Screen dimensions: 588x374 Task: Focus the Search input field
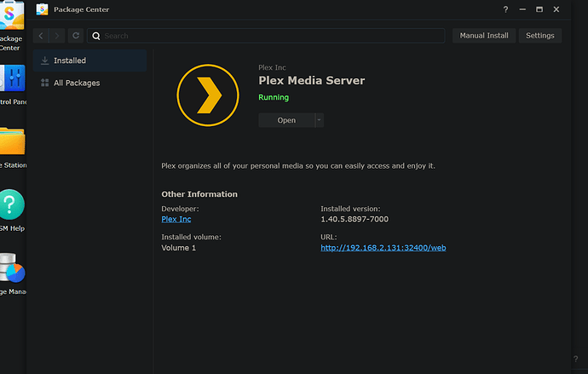(x=266, y=36)
